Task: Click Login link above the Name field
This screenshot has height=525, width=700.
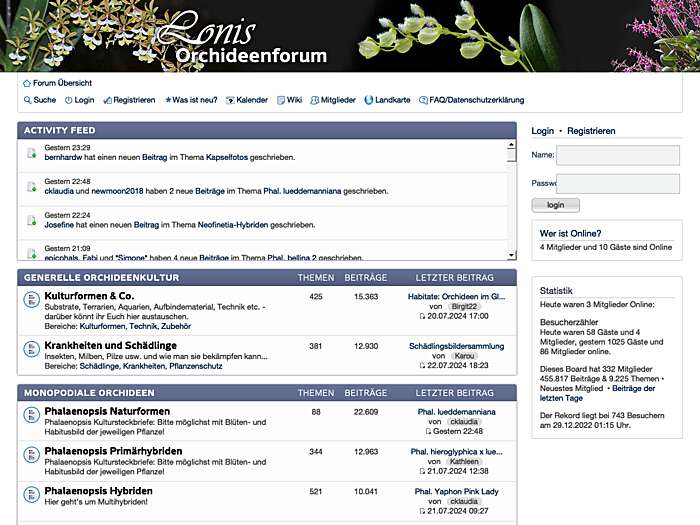Action: (542, 131)
